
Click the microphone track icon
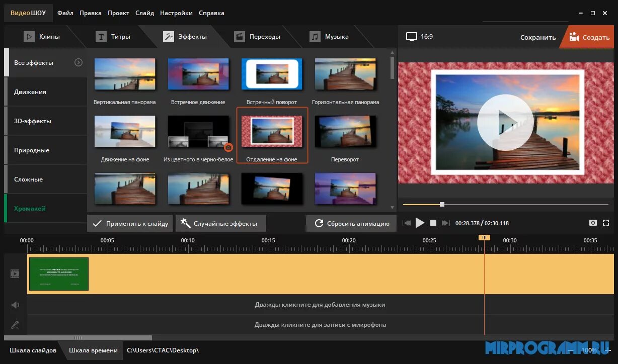[15, 325]
